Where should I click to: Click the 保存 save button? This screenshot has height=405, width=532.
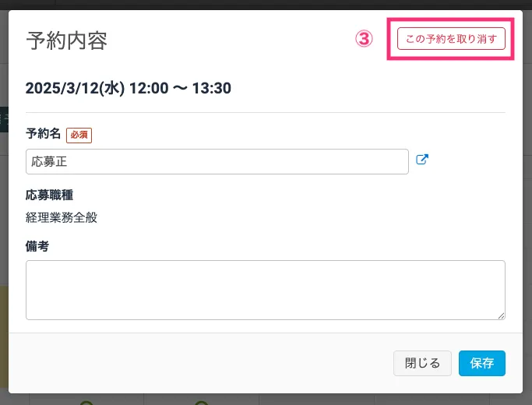pos(481,363)
